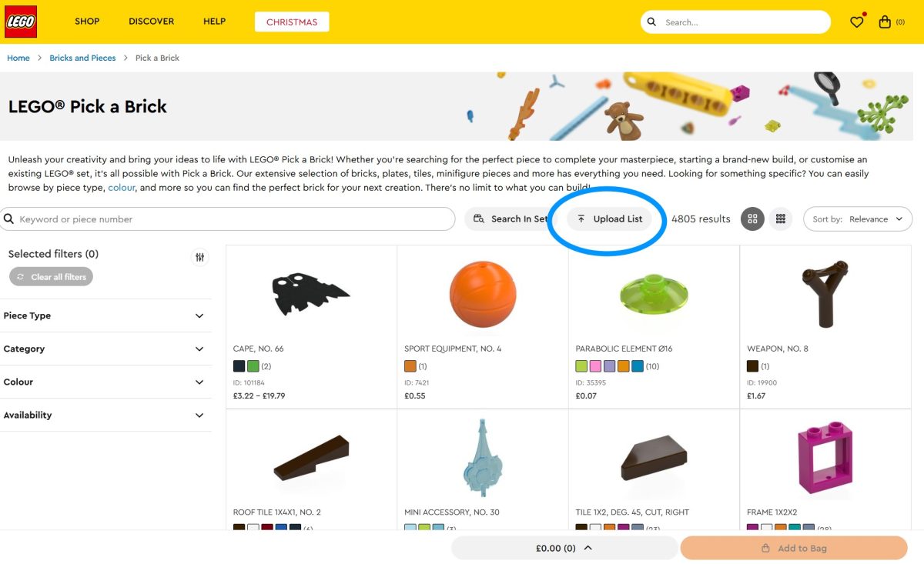Open the CHRISTMAS menu tab
Image resolution: width=924 pixels, height=564 pixels.
292,22
